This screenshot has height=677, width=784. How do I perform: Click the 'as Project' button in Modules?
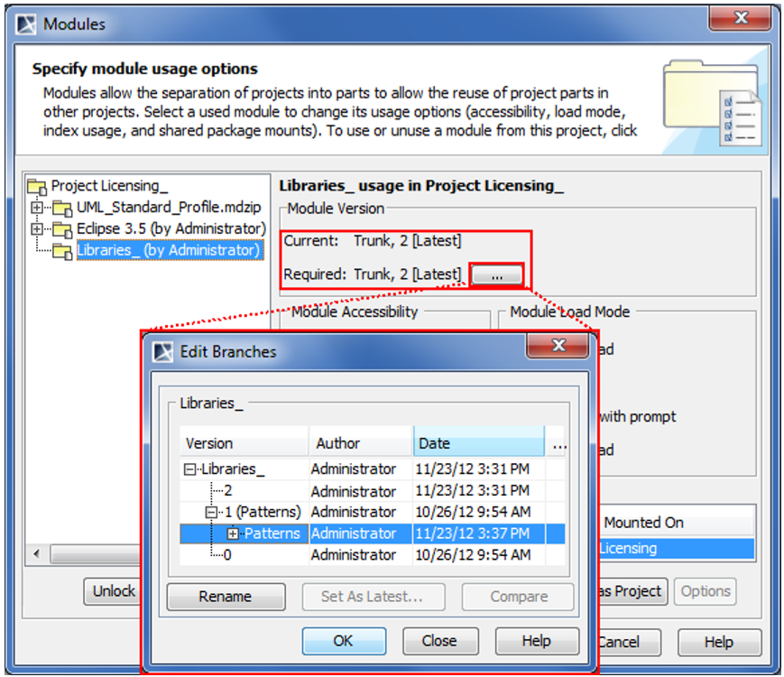point(632,591)
